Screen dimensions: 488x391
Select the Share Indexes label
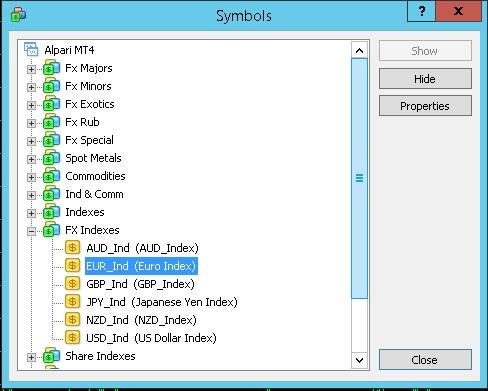pyautogui.click(x=100, y=356)
